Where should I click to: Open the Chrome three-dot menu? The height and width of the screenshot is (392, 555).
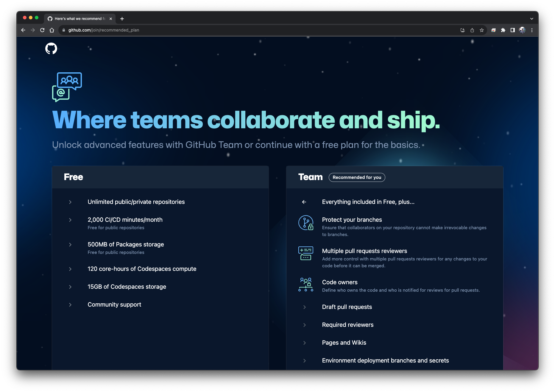click(x=532, y=30)
